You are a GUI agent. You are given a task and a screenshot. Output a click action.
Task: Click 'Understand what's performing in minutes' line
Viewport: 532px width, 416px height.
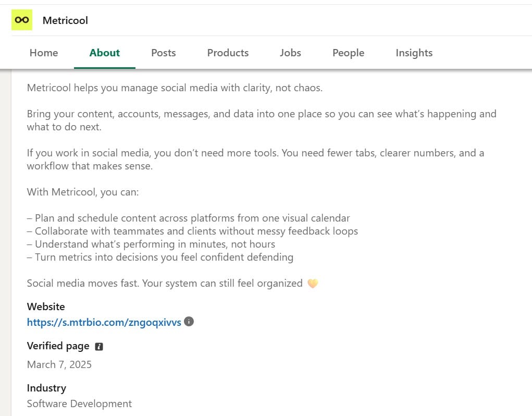151,244
